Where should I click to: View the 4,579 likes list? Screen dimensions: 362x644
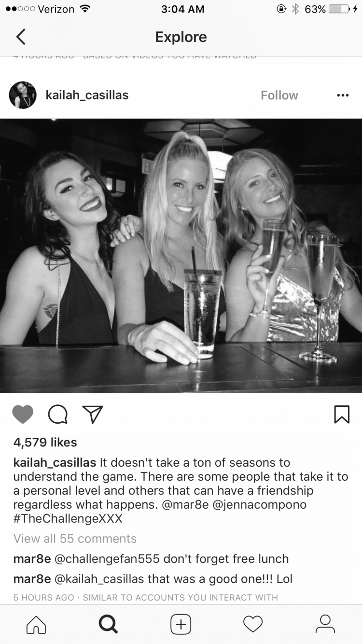click(45, 442)
